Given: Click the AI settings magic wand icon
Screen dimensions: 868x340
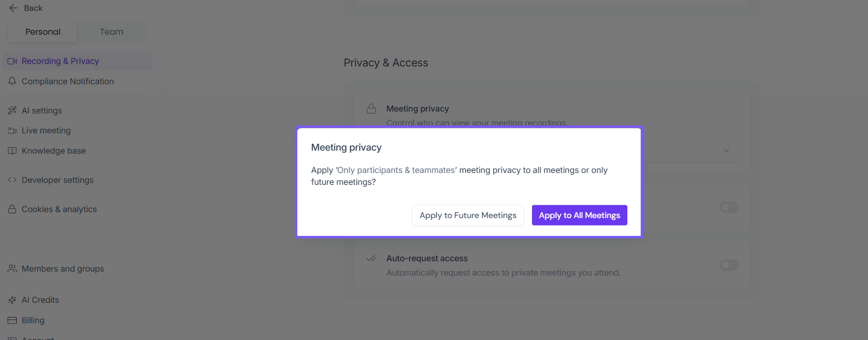Looking at the screenshot, I should (12, 111).
